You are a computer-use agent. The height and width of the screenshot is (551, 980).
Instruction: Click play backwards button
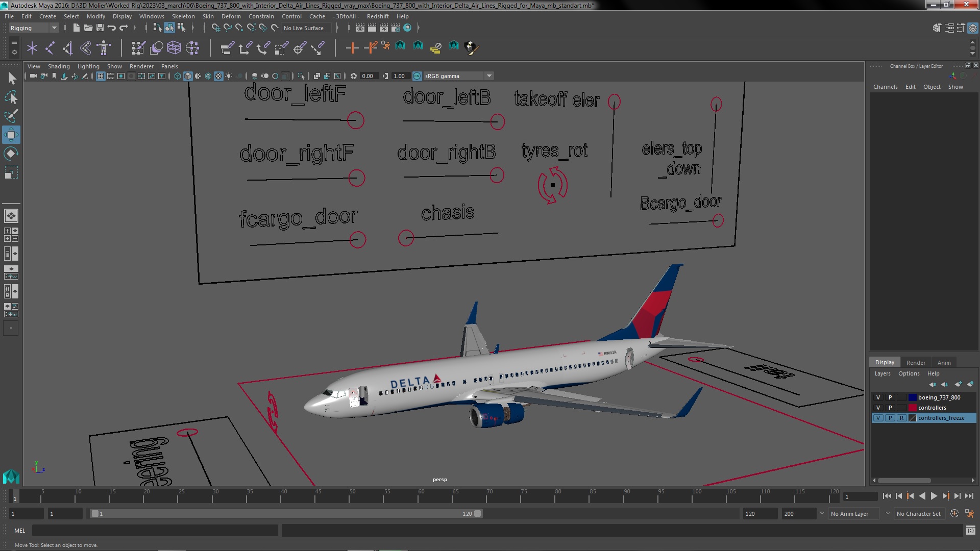coord(922,496)
